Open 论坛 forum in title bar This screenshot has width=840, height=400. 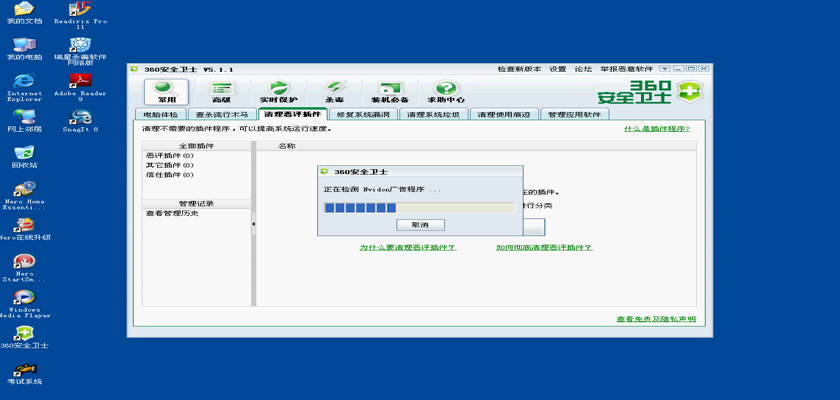[x=583, y=69]
